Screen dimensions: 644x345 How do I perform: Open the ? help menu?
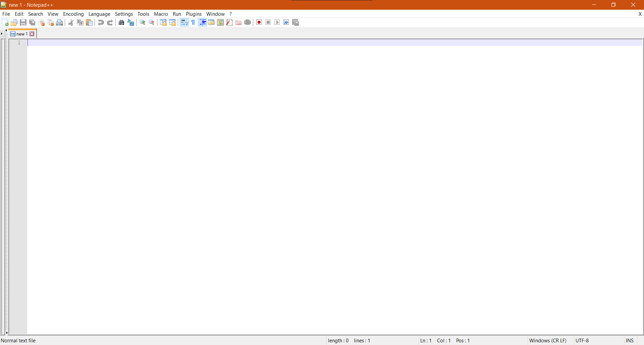pos(231,14)
